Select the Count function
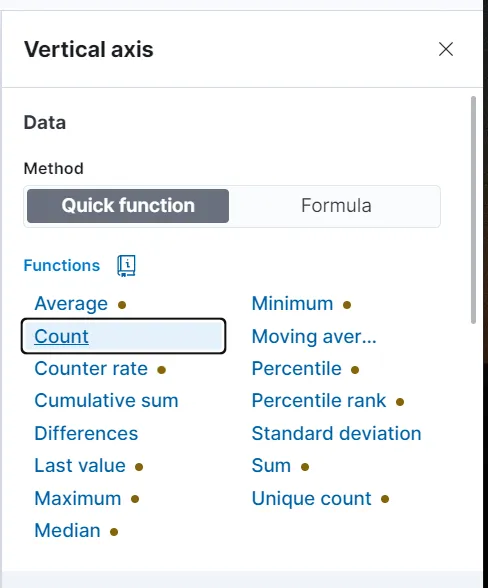Image resolution: width=488 pixels, height=588 pixels. click(x=123, y=336)
